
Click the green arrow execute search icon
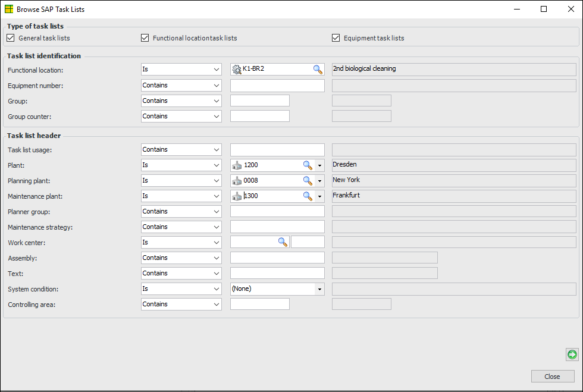pyautogui.click(x=572, y=355)
